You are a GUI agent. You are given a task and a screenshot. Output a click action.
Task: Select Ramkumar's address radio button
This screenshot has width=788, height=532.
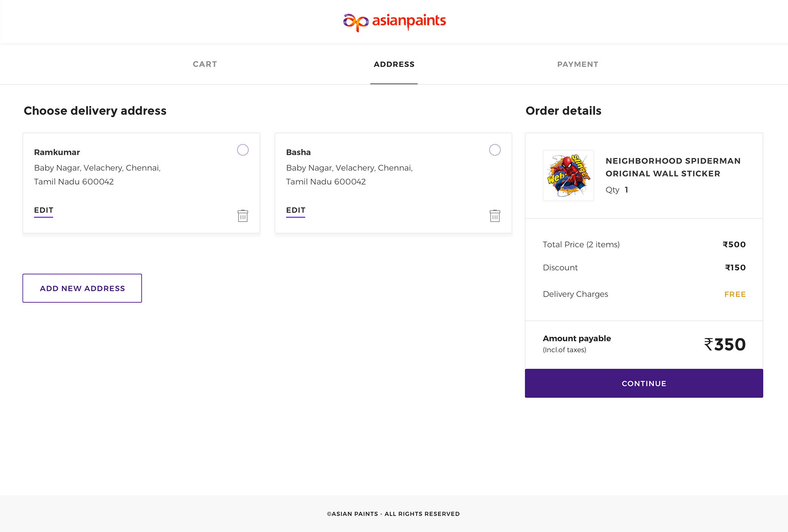pyautogui.click(x=243, y=150)
